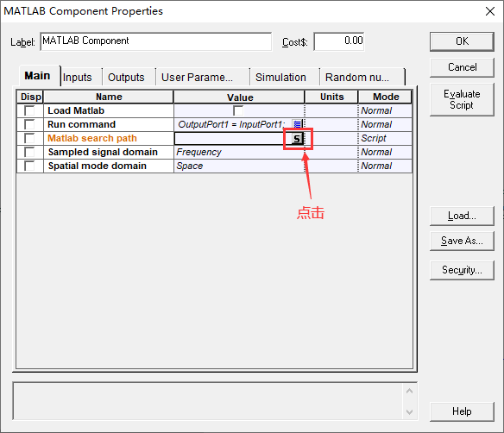Click the Evaluate Script button
The height and width of the screenshot is (433, 504).
pos(462,99)
